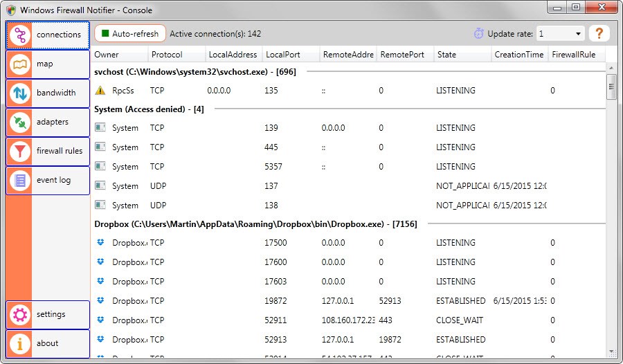
Task: Open the bandwidth arrows icon
Action: pos(20,93)
